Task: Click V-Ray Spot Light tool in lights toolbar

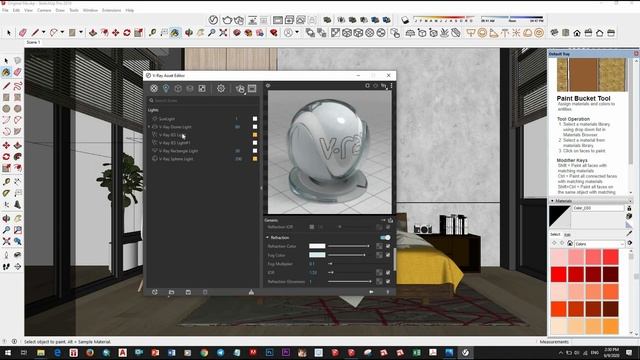Action: pyautogui.click(x=493, y=33)
